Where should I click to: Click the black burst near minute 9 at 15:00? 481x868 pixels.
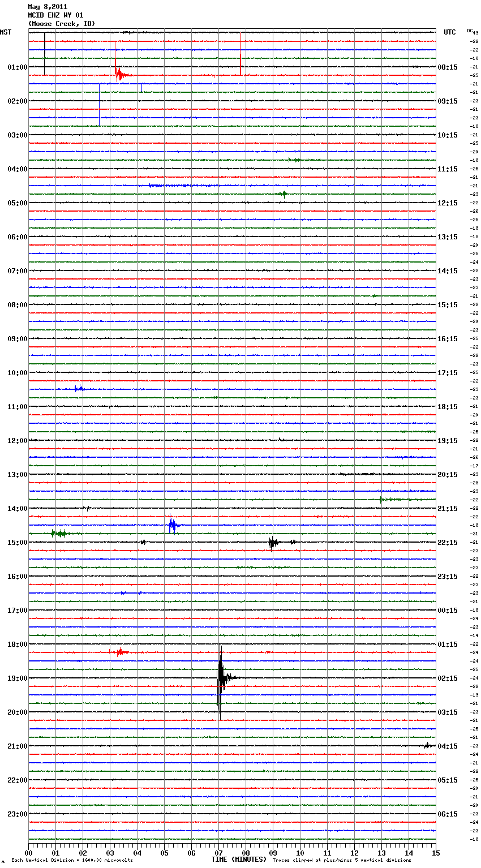click(274, 543)
